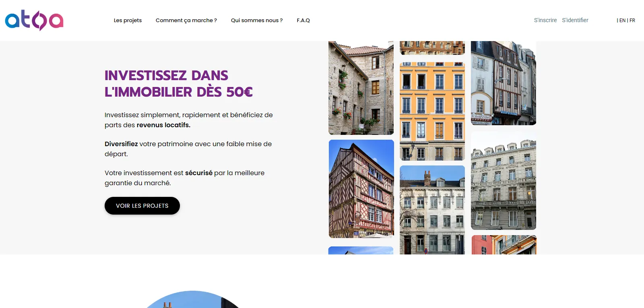Click the atoa logo
This screenshot has width=644, height=308.
click(x=34, y=20)
